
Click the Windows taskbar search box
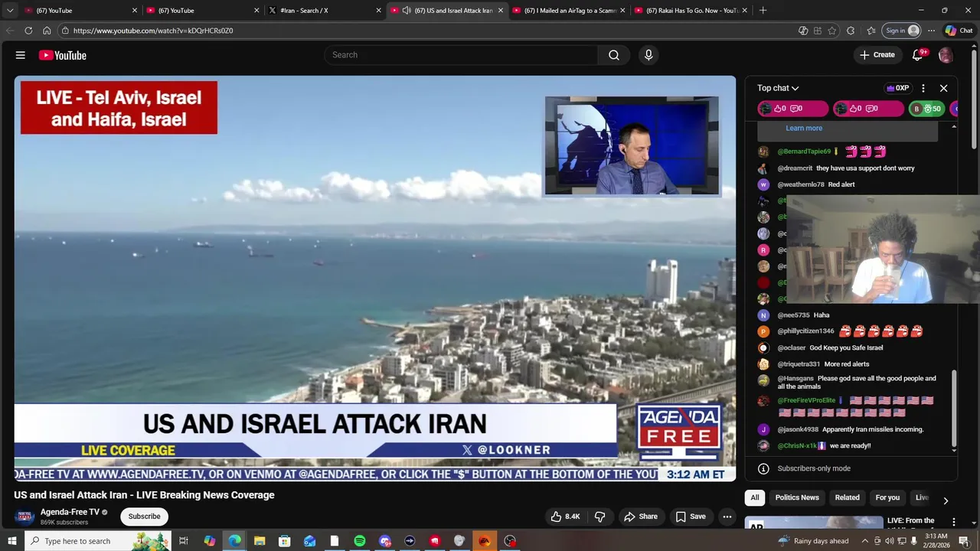[x=96, y=541]
